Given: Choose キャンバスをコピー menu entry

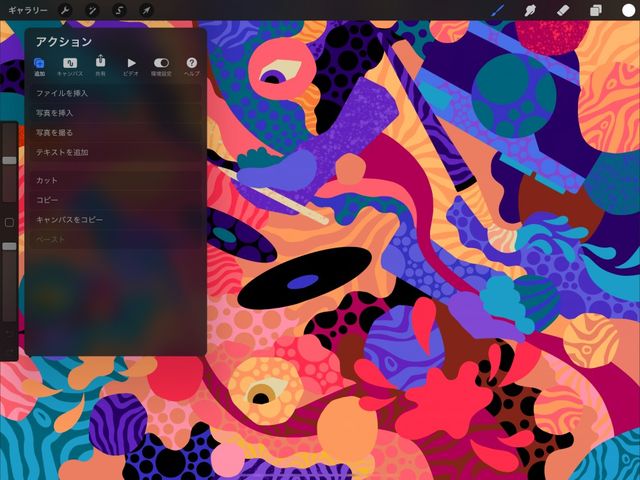Looking at the screenshot, I should (116, 220).
